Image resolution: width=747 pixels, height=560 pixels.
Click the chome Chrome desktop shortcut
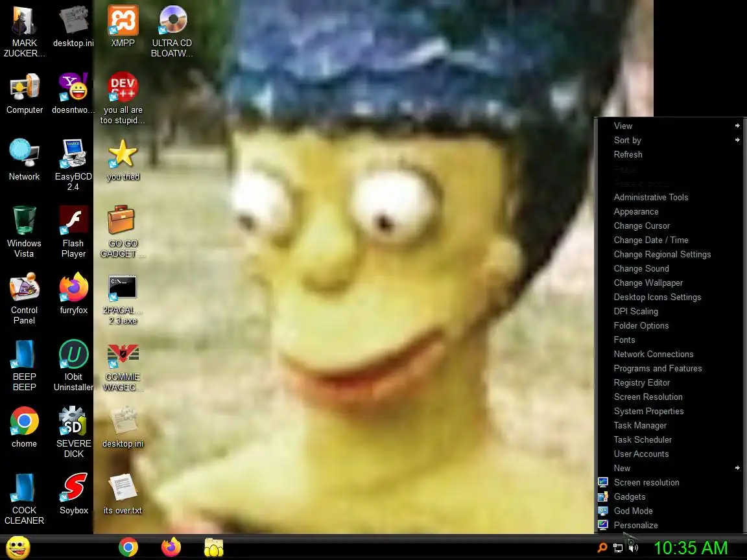24,426
